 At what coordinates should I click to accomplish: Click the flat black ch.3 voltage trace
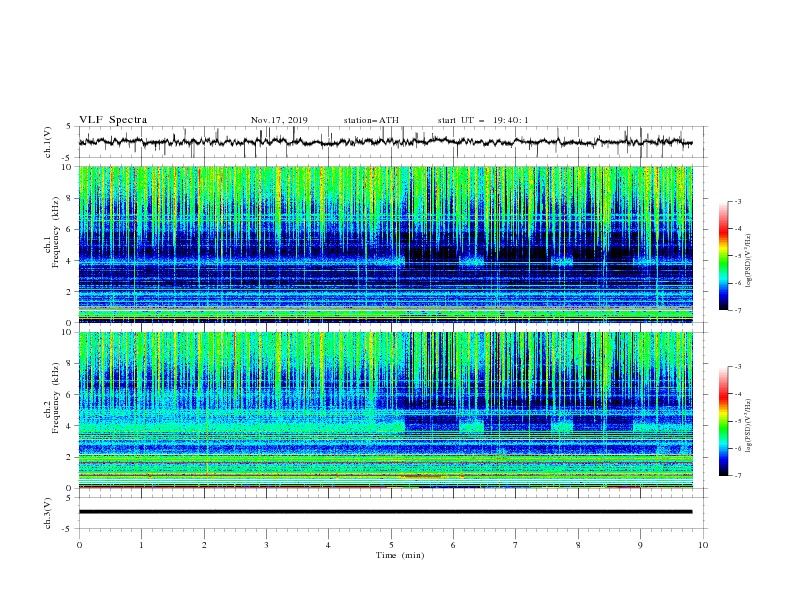coord(385,512)
